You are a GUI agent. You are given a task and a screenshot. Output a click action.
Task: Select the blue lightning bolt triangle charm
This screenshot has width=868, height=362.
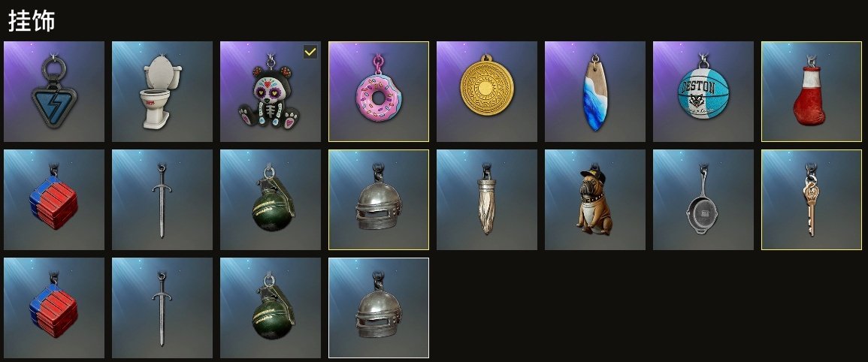(x=53, y=92)
